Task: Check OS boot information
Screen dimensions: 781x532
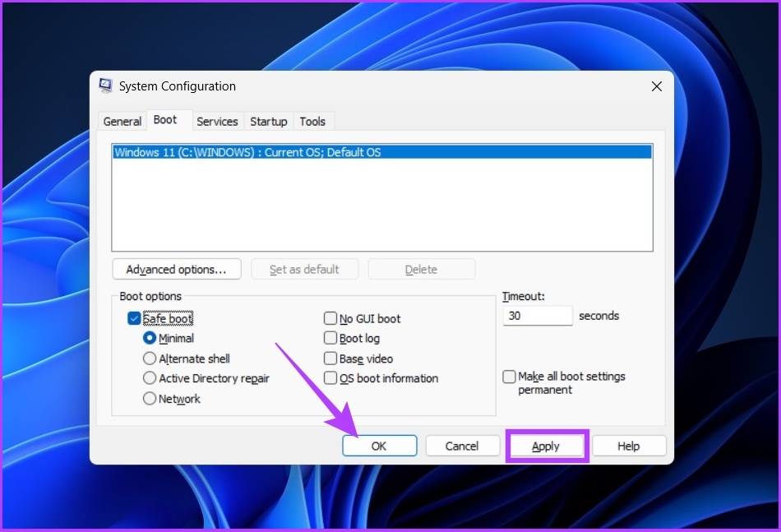Action: click(330, 378)
